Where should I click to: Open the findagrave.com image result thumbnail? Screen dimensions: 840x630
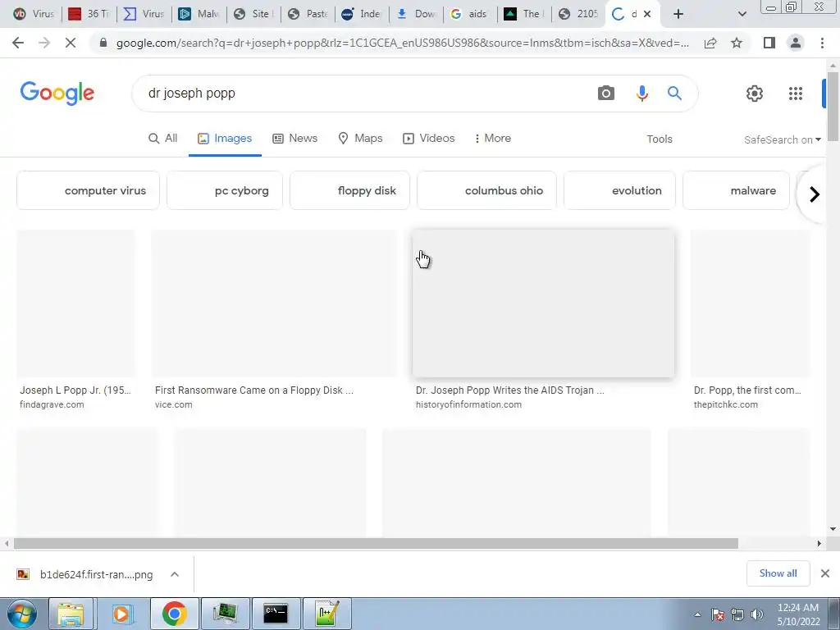[x=75, y=304]
